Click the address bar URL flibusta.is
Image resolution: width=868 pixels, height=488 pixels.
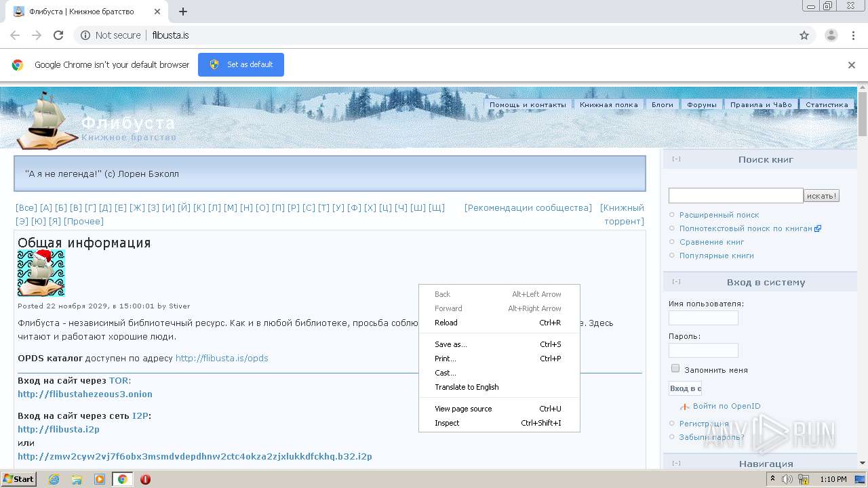coord(171,35)
